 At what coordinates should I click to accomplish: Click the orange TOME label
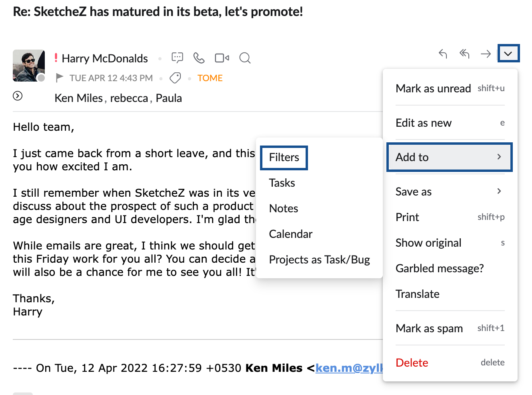point(210,78)
